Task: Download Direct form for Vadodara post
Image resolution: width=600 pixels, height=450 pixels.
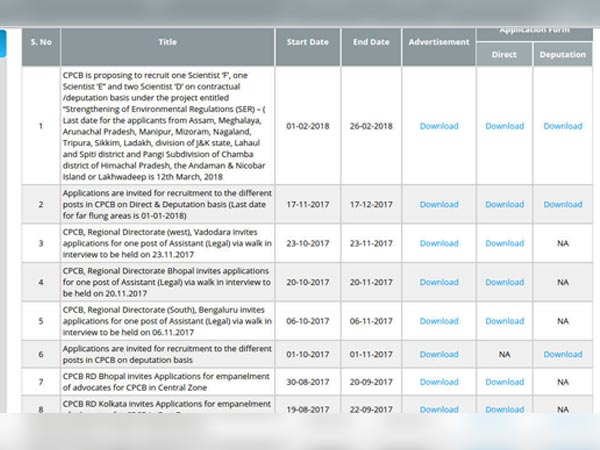Action: coord(504,243)
